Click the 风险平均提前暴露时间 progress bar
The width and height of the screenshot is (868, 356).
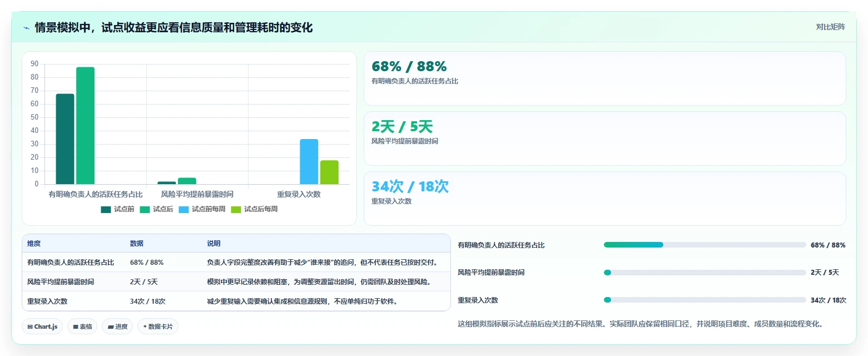(x=705, y=273)
